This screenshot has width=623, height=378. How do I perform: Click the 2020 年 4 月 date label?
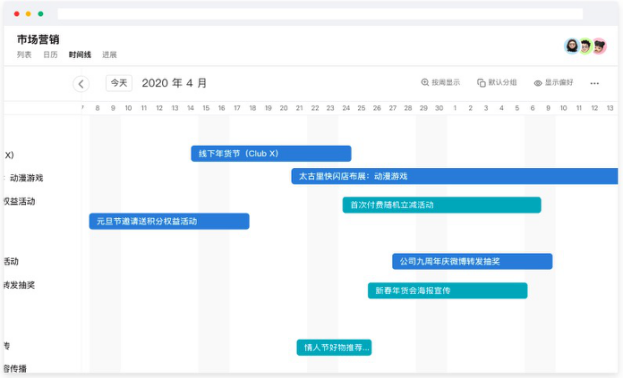(174, 83)
